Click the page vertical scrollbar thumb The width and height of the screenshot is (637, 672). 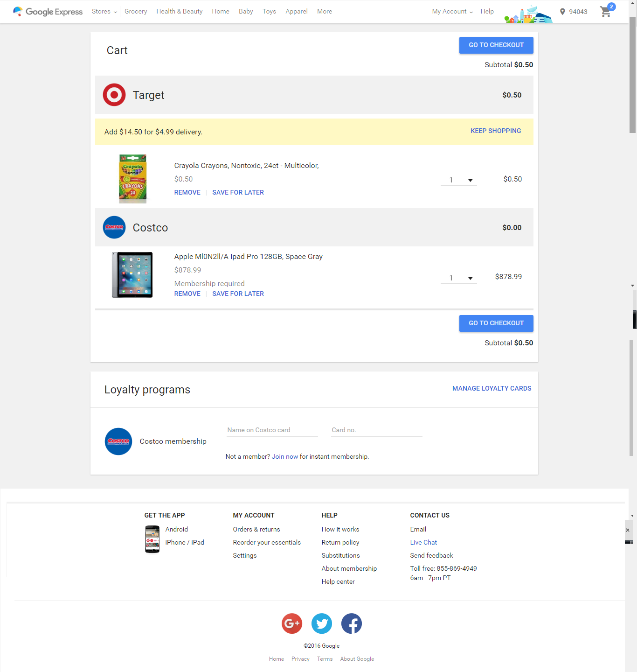[632, 75]
